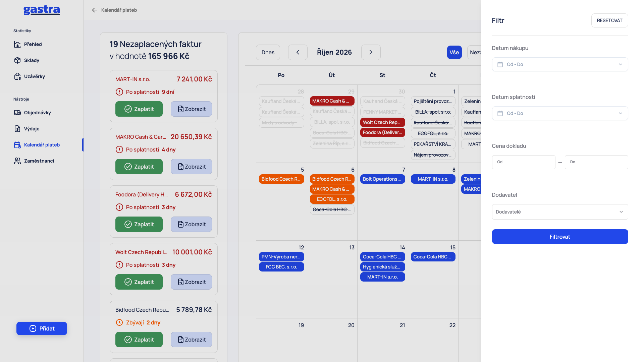Open Výdaje in the sidebar

coord(32,129)
